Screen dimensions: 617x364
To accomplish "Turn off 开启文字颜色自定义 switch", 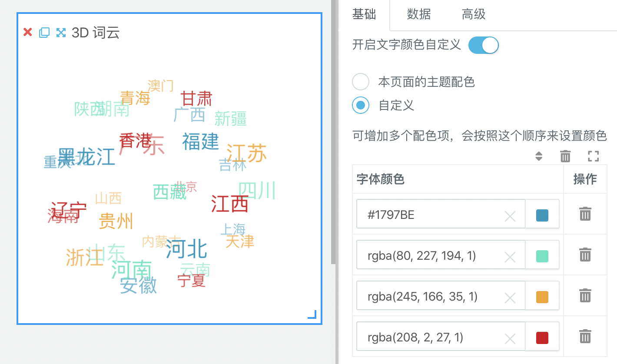I will click(x=483, y=45).
